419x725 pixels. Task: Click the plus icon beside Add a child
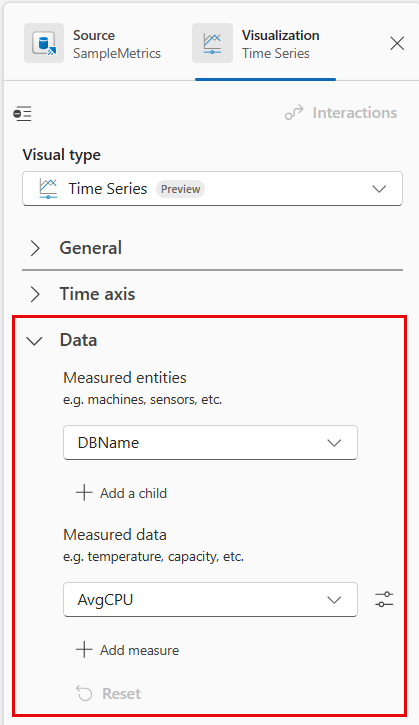84,493
